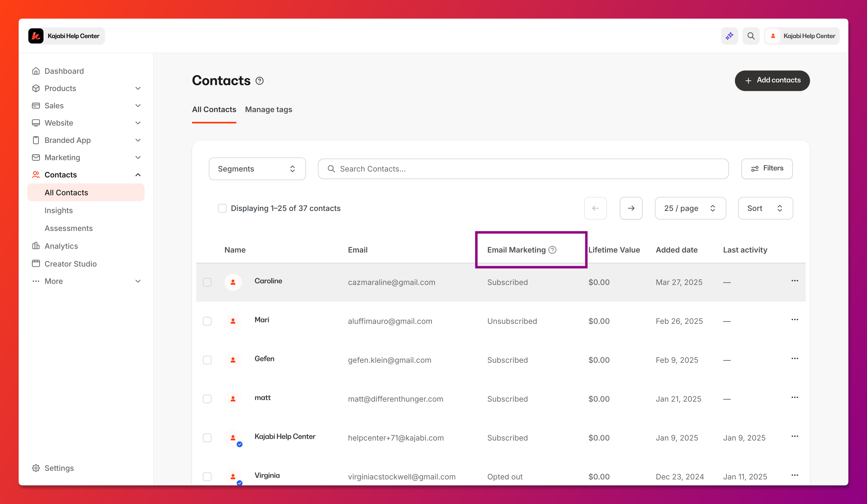This screenshot has height=504, width=867.
Task: Open the Segments dropdown
Action: (257, 169)
